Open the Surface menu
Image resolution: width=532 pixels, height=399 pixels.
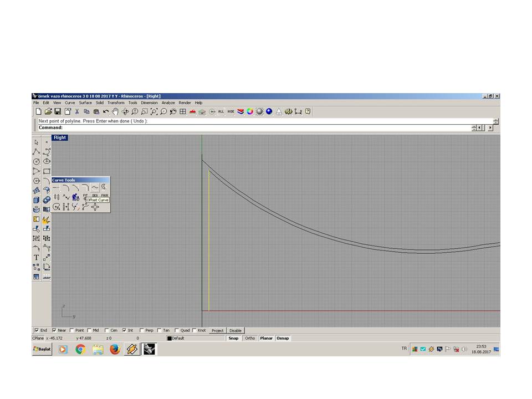click(x=85, y=103)
